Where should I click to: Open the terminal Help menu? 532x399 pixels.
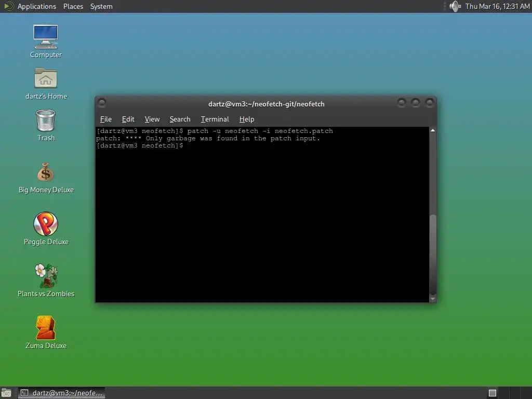(x=247, y=119)
